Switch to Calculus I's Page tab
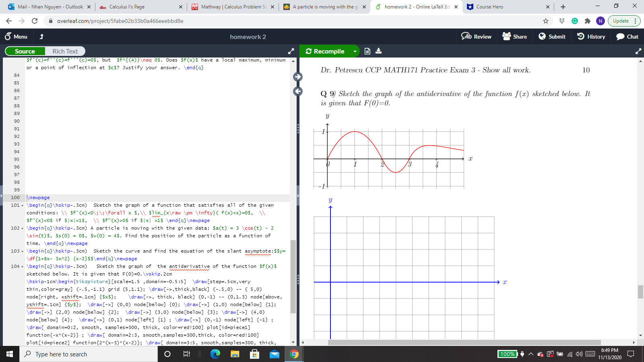 click(x=140, y=7)
